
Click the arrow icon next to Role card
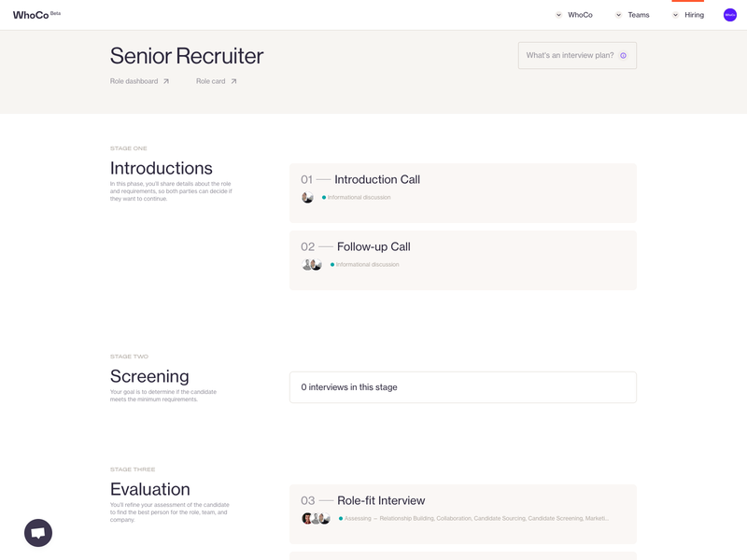(233, 81)
